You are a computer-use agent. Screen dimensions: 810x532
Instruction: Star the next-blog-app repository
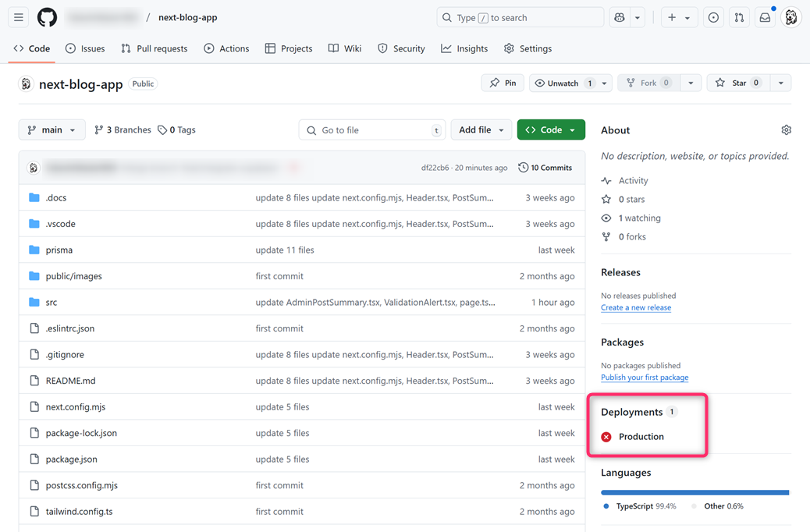click(x=730, y=83)
